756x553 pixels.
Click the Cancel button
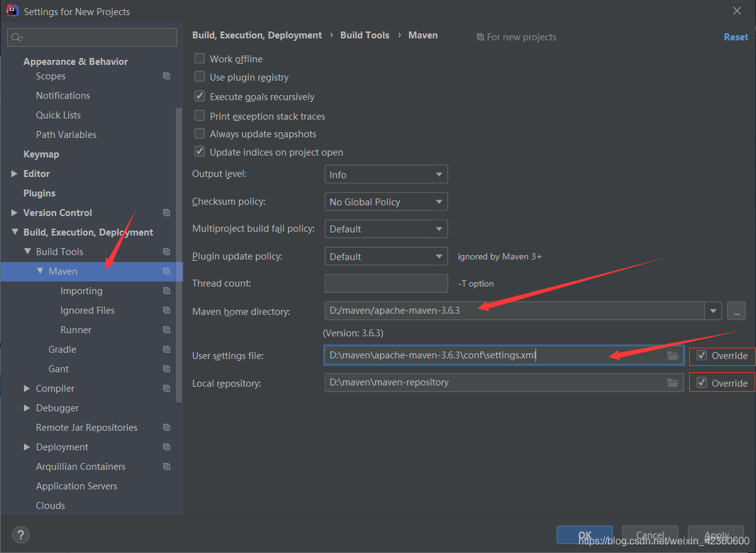coord(650,535)
